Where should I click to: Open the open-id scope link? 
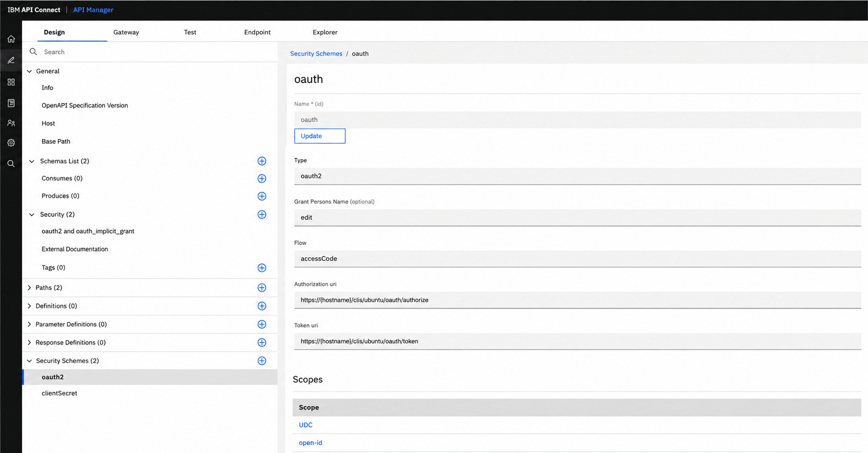tap(311, 443)
